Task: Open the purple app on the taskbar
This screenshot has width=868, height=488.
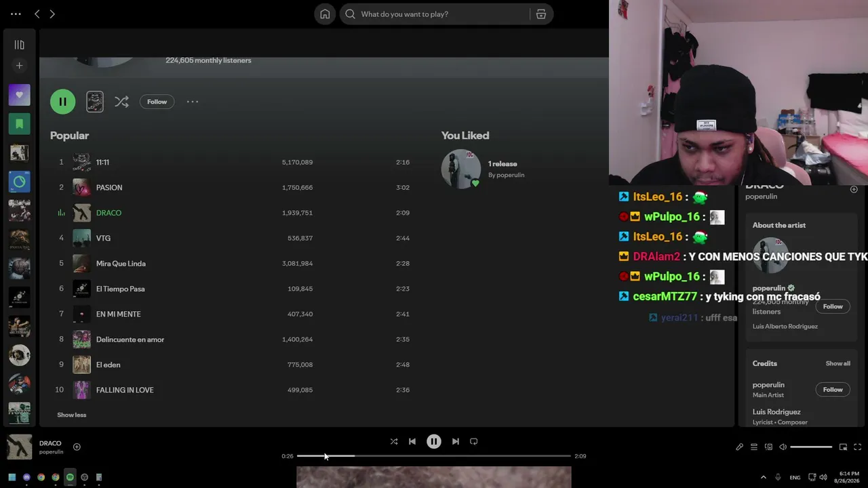Action: (26, 477)
